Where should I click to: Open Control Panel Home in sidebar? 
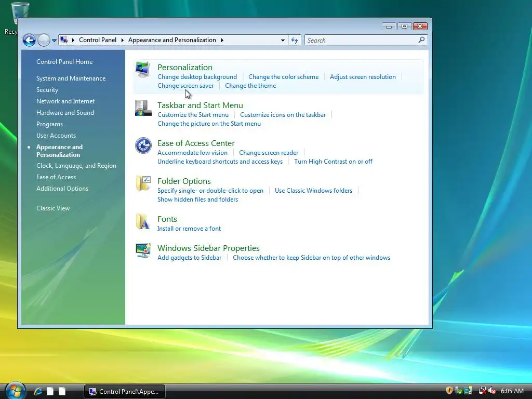[x=64, y=62]
